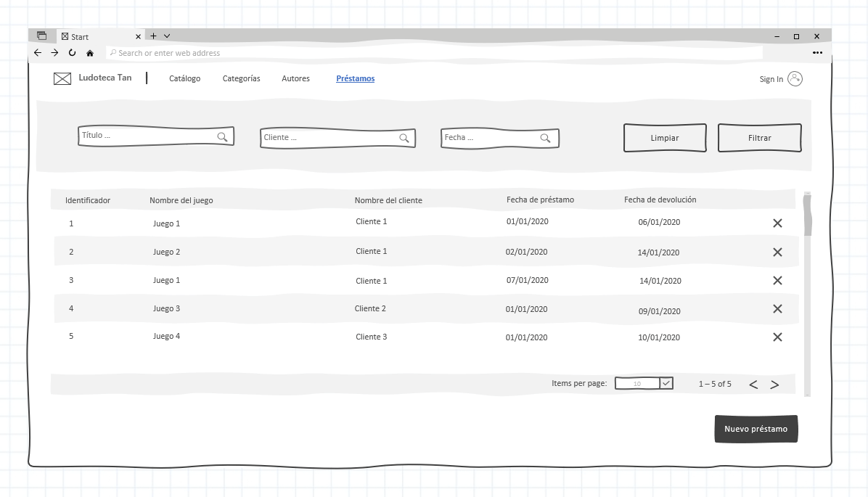Refresh the page using reload icon

pyautogui.click(x=72, y=53)
